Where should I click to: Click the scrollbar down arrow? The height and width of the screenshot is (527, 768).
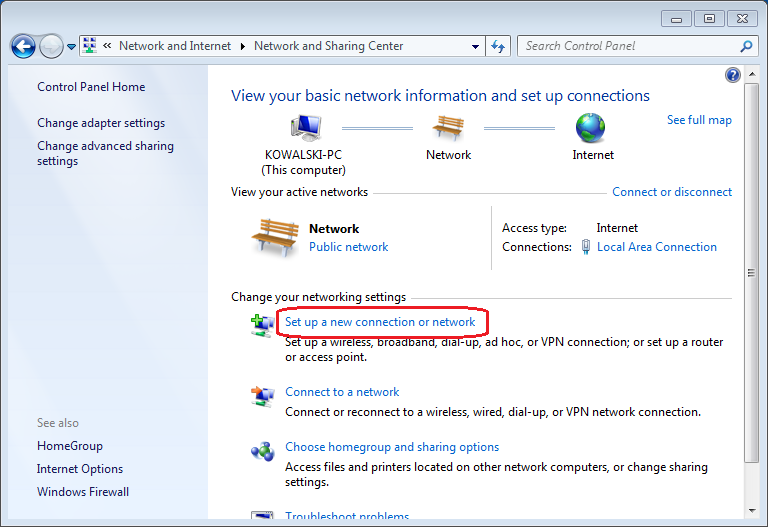point(752,511)
